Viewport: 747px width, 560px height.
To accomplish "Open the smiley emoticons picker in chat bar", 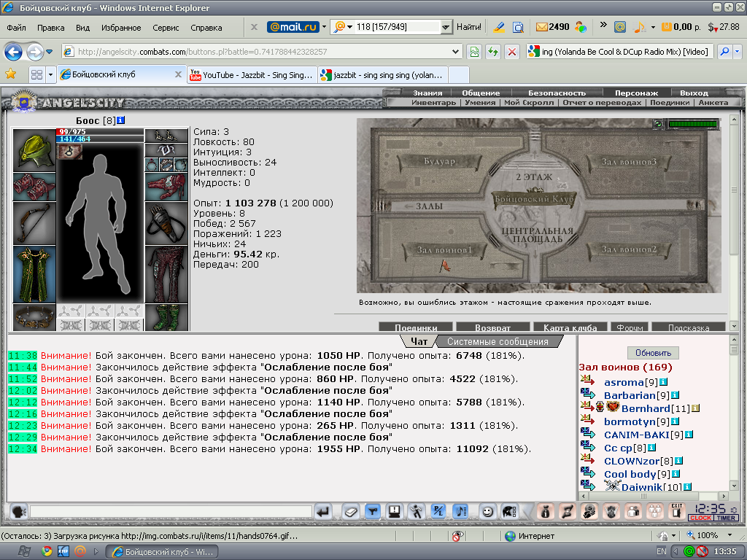I will (x=487, y=512).
